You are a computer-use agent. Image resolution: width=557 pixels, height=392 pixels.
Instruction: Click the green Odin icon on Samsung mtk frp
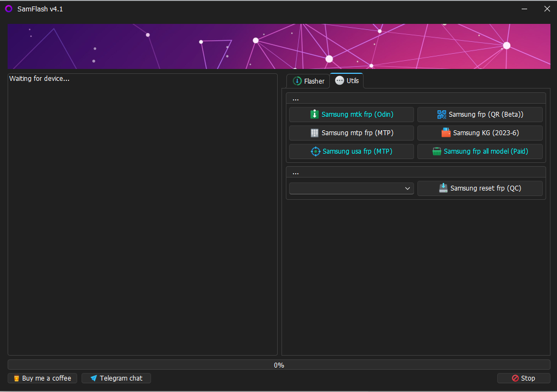click(315, 114)
